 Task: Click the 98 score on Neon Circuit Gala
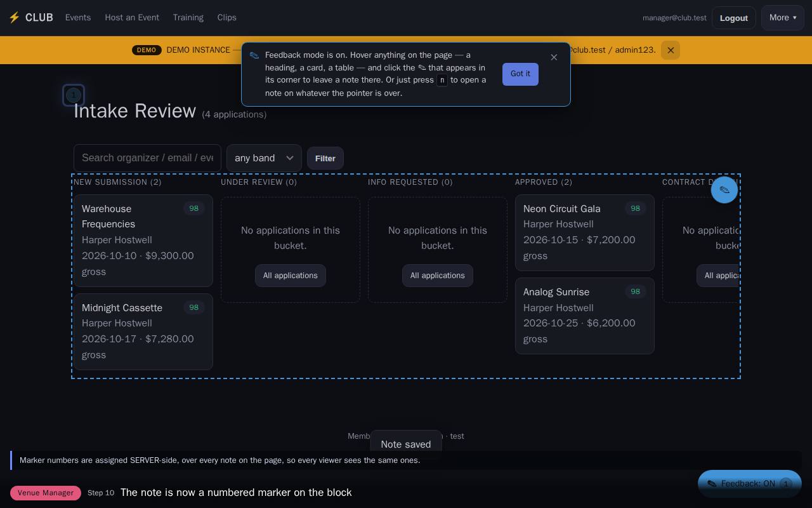tap(636, 209)
